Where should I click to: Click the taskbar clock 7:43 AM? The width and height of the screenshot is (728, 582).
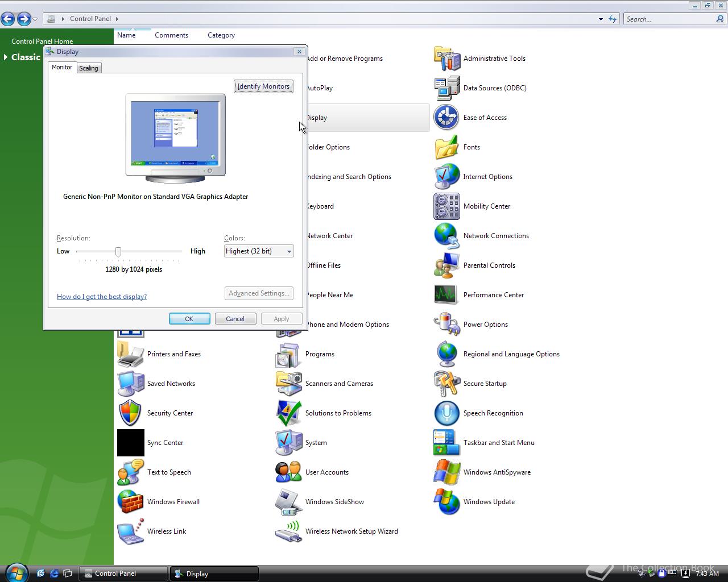708,573
